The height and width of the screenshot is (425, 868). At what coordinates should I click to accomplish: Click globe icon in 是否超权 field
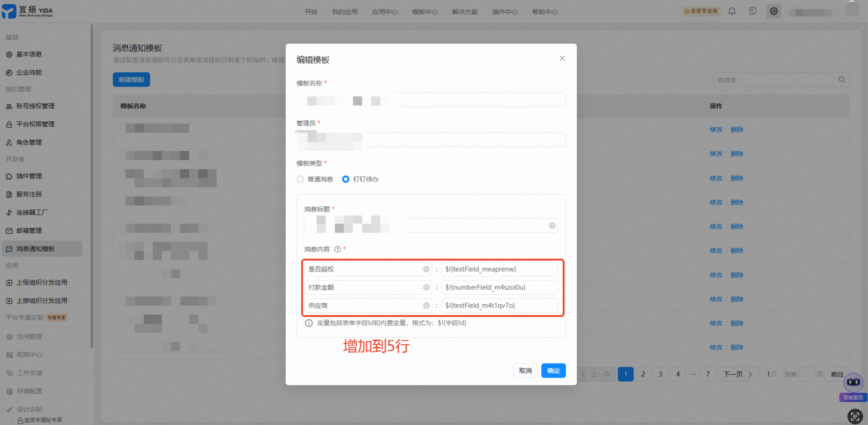pos(426,269)
